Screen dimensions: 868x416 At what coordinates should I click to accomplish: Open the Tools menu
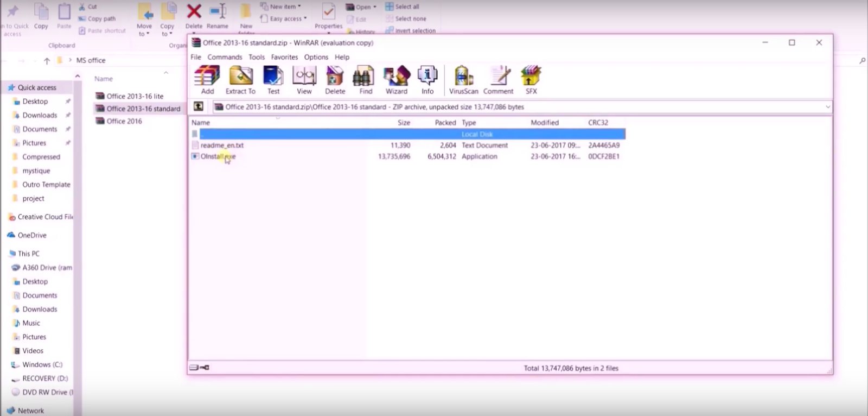coord(257,57)
